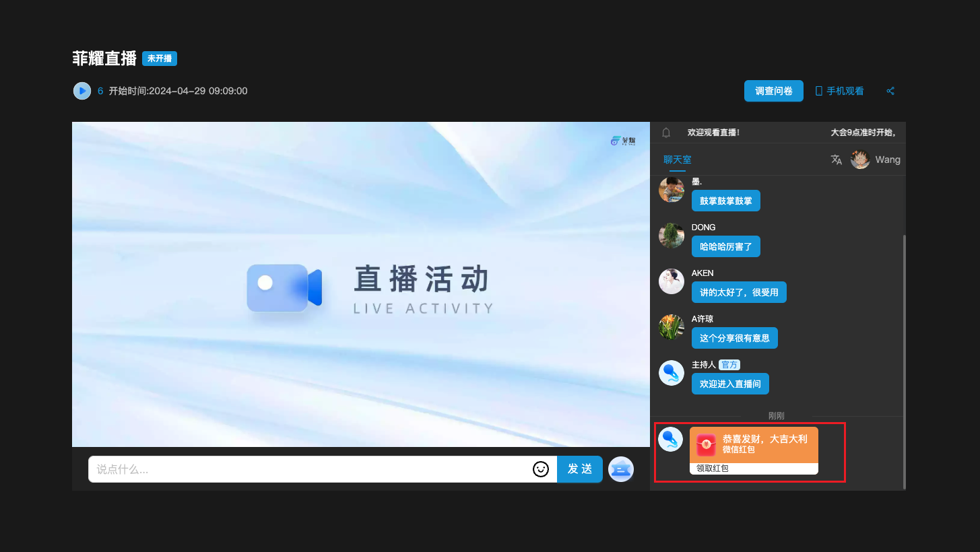Click the translate language icon
Image resolution: width=980 pixels, height=552 pixels.
coord(837,160)
